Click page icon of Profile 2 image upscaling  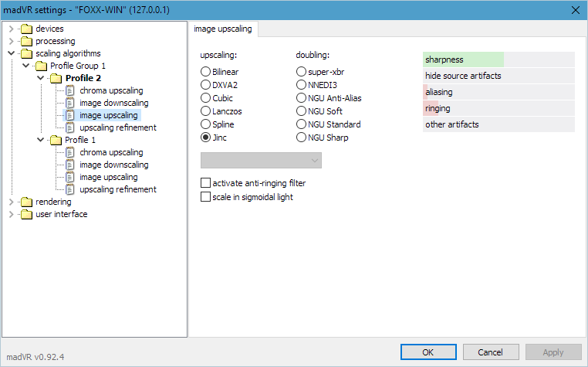click(69, 115)
